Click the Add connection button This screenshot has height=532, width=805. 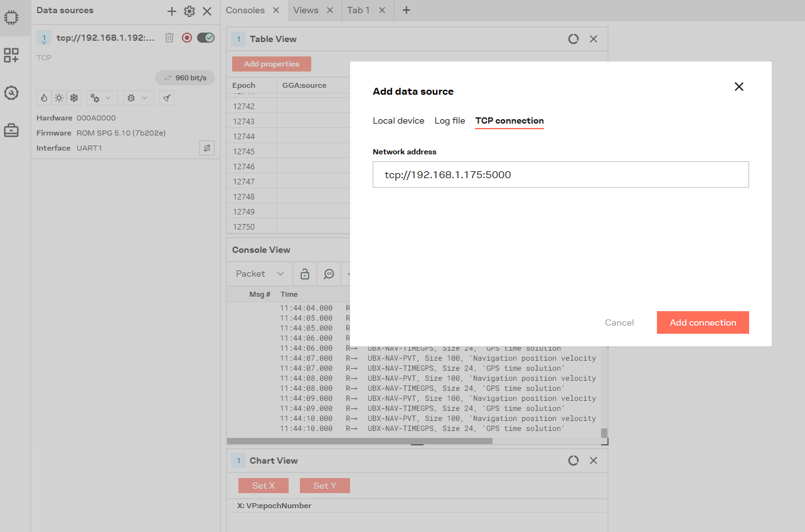pyautogui.click(x=703, y=322)
